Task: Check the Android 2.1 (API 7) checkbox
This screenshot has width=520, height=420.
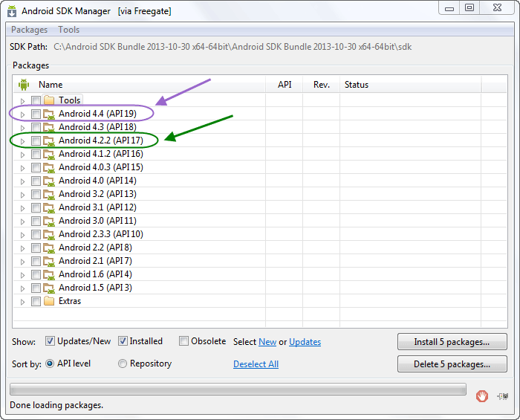Action: pos(36,262)
